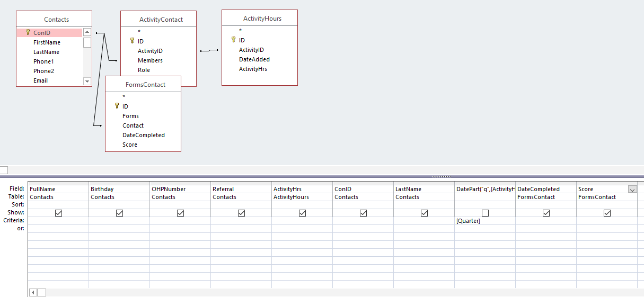Uncheck Show for Birthday column
Screen dimensions: 644x297
point(119,213)
